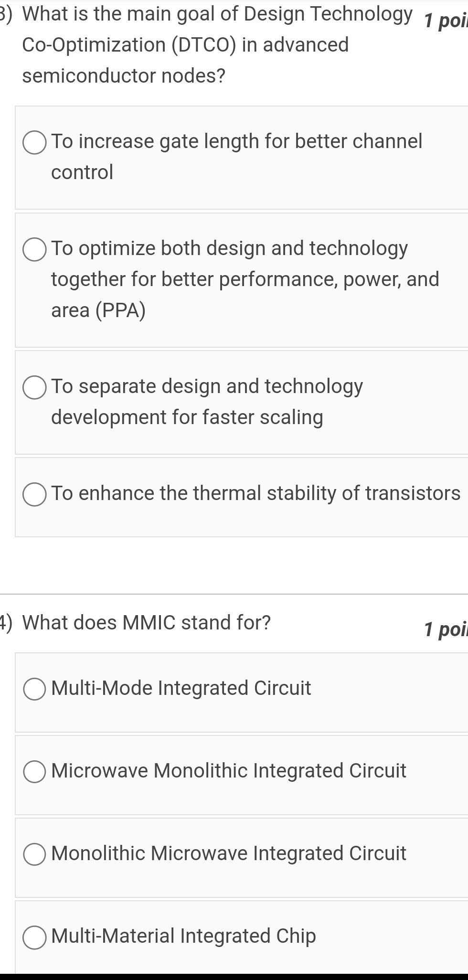Pick radio for 'To separate design and technology'
The height and width of the screenshot is (980, 468).
click(34, 387)
